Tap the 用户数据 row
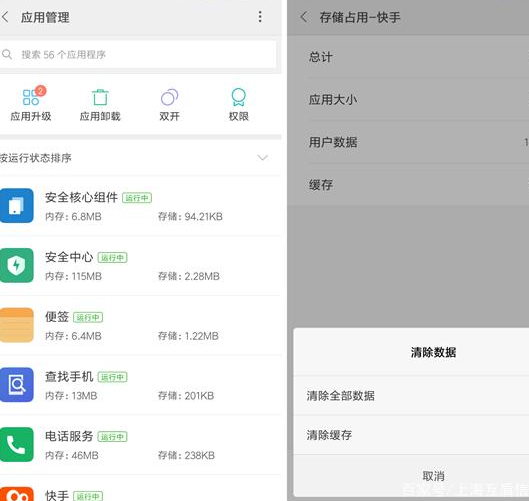 408,142
